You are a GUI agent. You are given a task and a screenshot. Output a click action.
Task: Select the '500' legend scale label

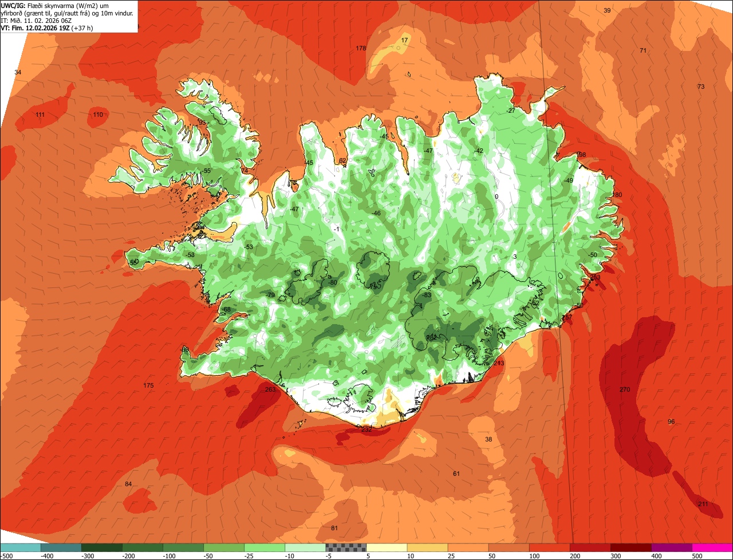coord(697,556)
